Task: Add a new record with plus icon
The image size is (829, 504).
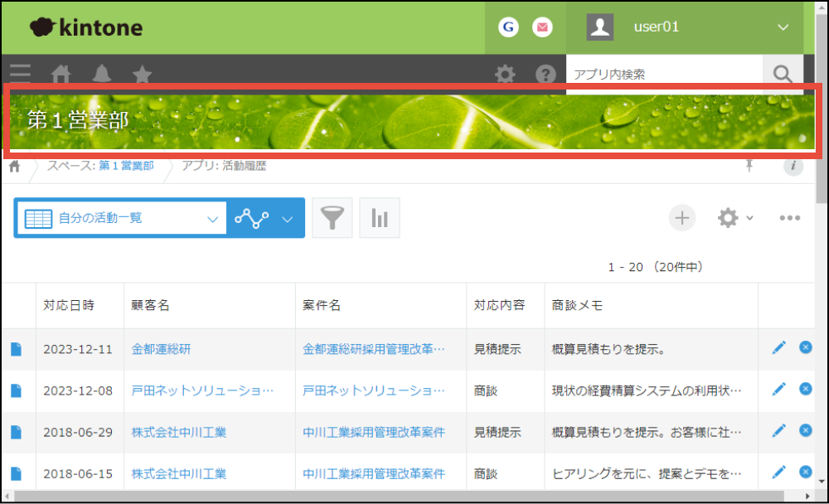Action: (x=682, y=218)
